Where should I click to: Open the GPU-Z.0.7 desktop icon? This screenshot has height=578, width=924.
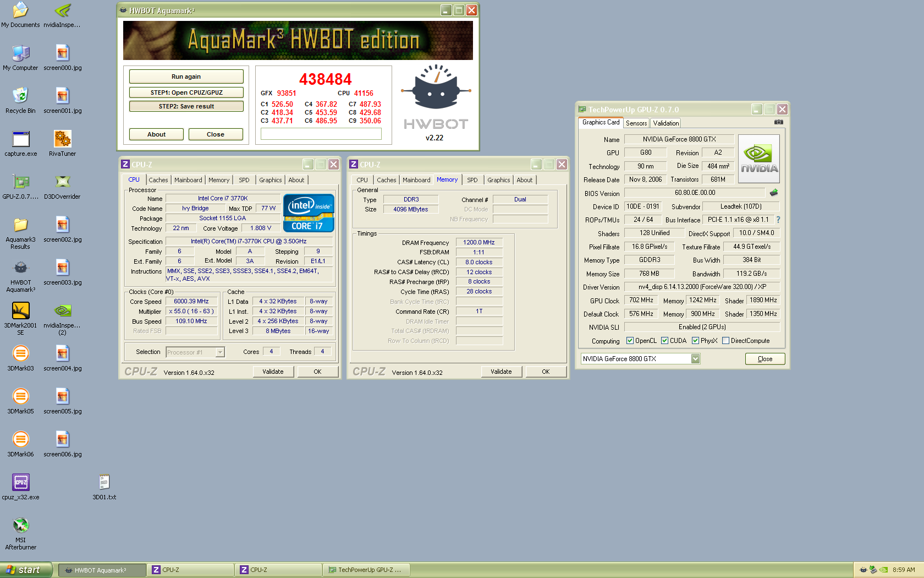point(20,187)
